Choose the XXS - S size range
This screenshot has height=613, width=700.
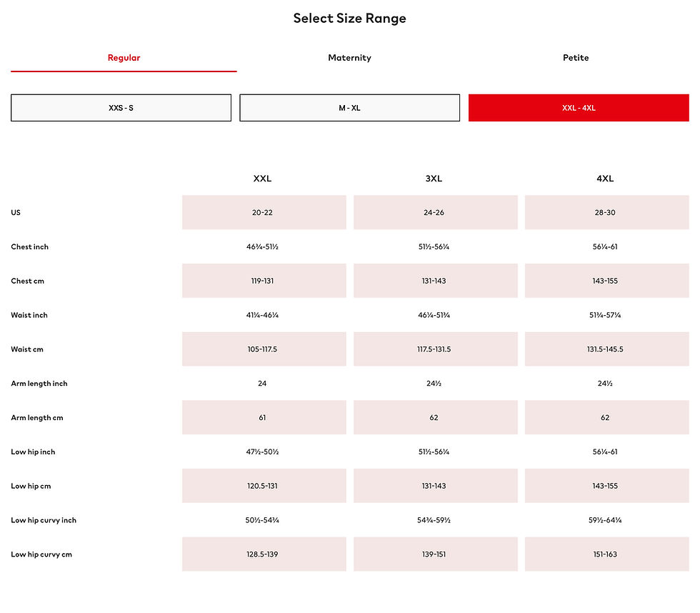[x=121, y=108]
